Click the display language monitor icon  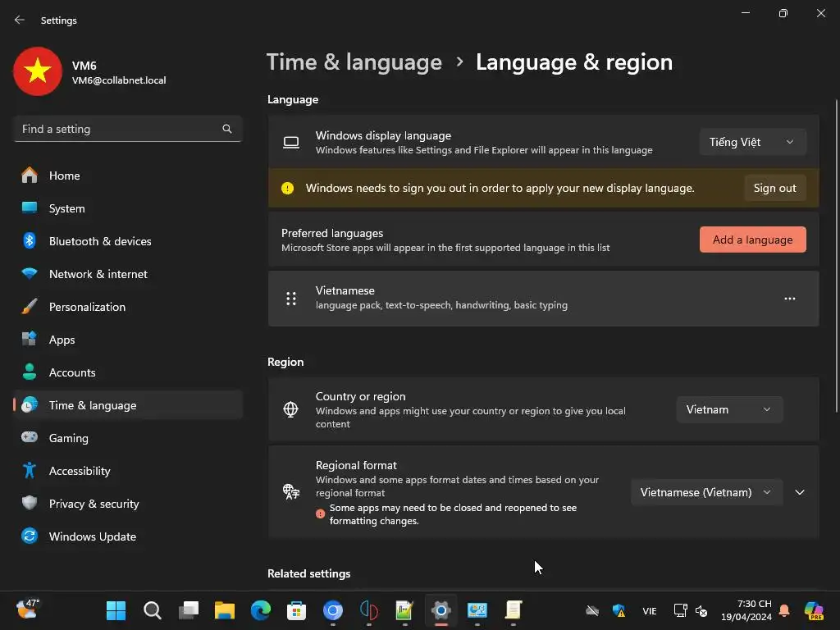291,142
